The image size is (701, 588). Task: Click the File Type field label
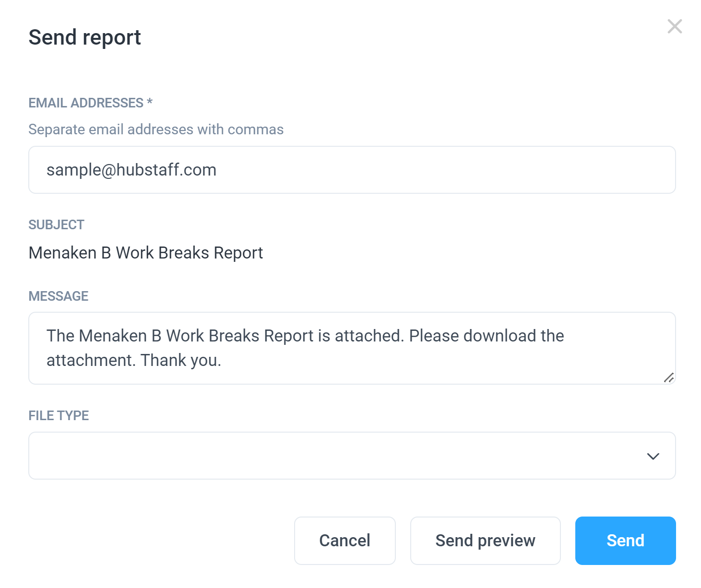(x=59, y=415)
